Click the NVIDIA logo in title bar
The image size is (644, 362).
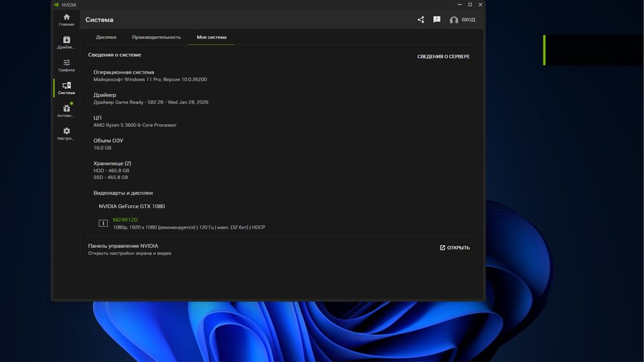click(x=56, y=5)
